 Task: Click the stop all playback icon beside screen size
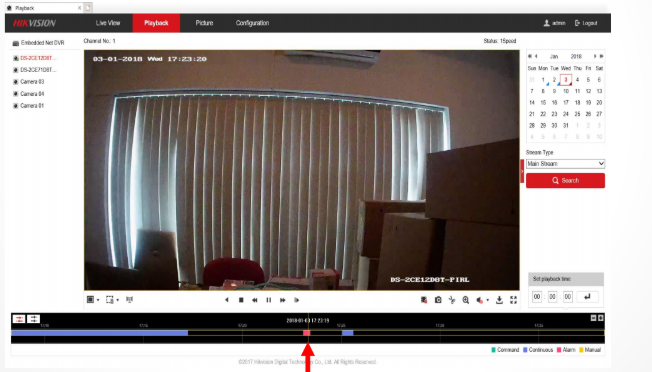(129, 300)
